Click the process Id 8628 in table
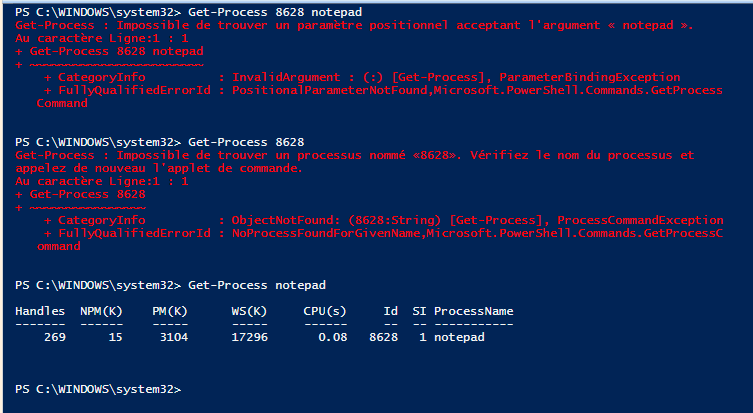Viewport: 753px width, 413px height. pyautogui.click(x=383, y=338)
